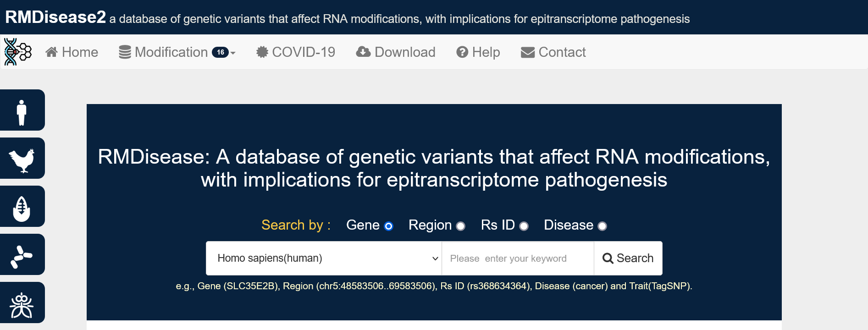Viewport: 868px width, 330px height.
Task: Select the chicken species sidebar icon
Action: (22, 158)
